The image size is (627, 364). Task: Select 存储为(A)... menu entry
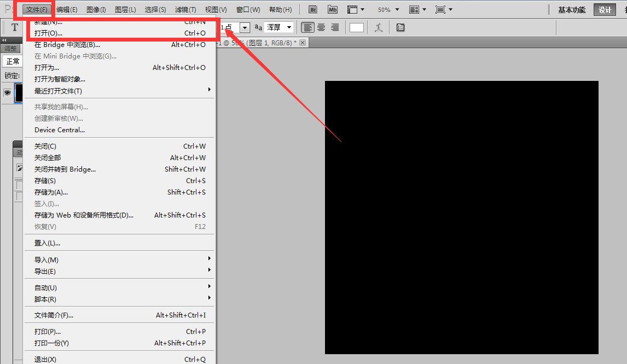[51, 192]
